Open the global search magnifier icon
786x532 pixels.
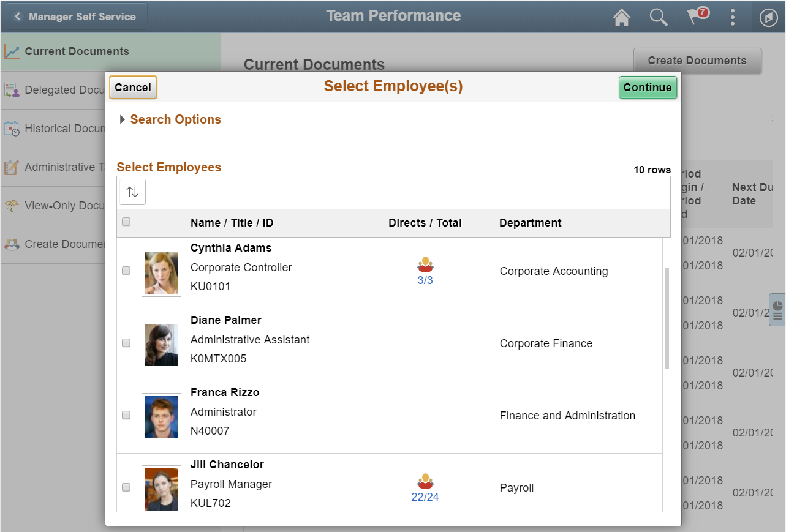click(x=659, y=17)
